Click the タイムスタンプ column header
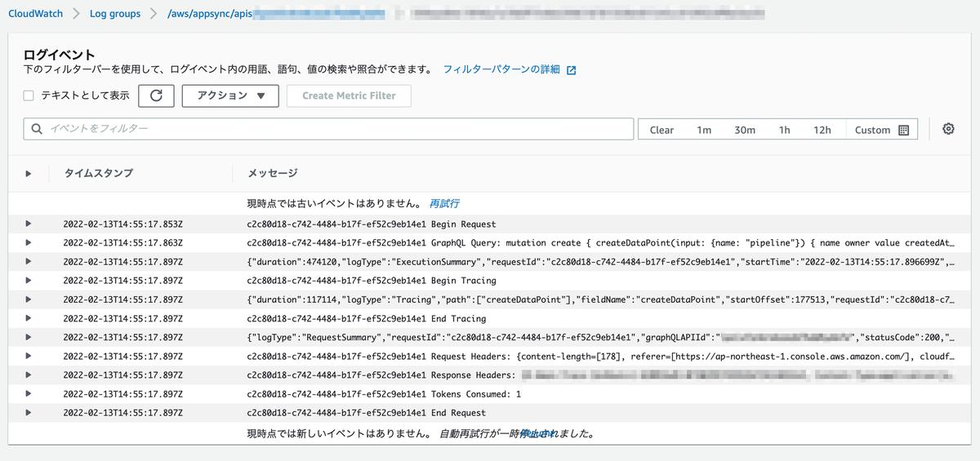 pyautogui.click(x=99, y=173)
